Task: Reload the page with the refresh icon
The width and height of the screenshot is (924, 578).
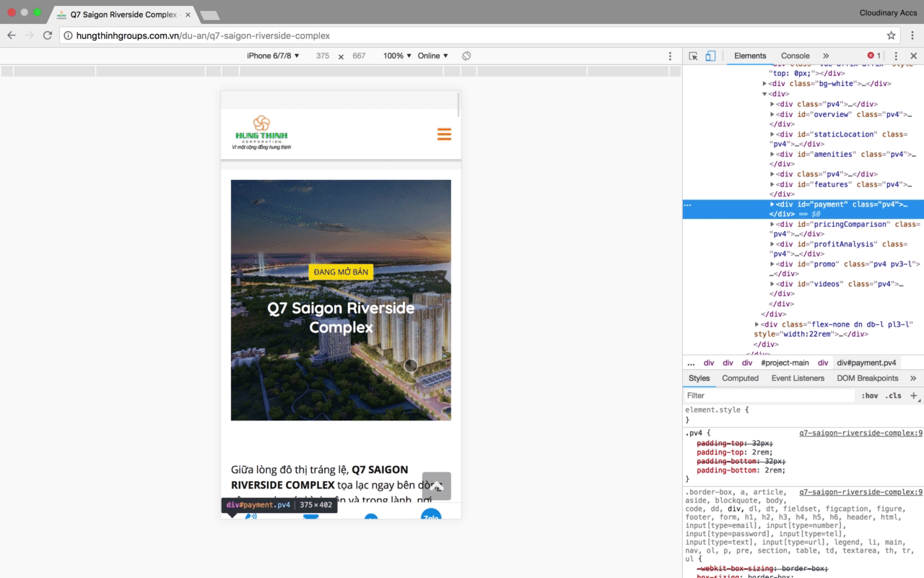Action: 48,35
